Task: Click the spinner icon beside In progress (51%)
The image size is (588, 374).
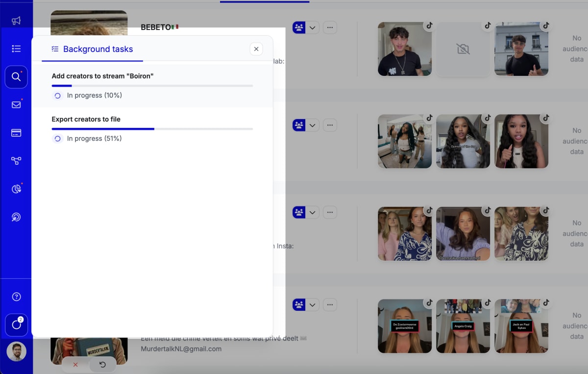Action: 57,139
